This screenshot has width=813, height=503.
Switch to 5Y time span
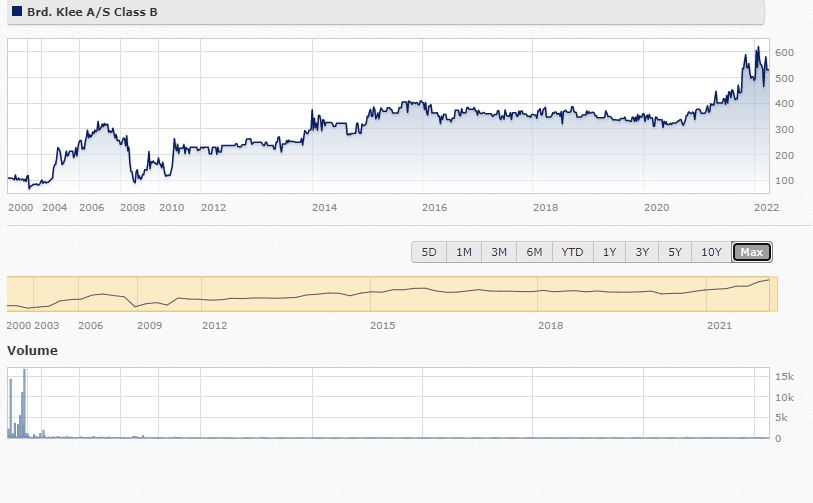(x=675, y=252)
